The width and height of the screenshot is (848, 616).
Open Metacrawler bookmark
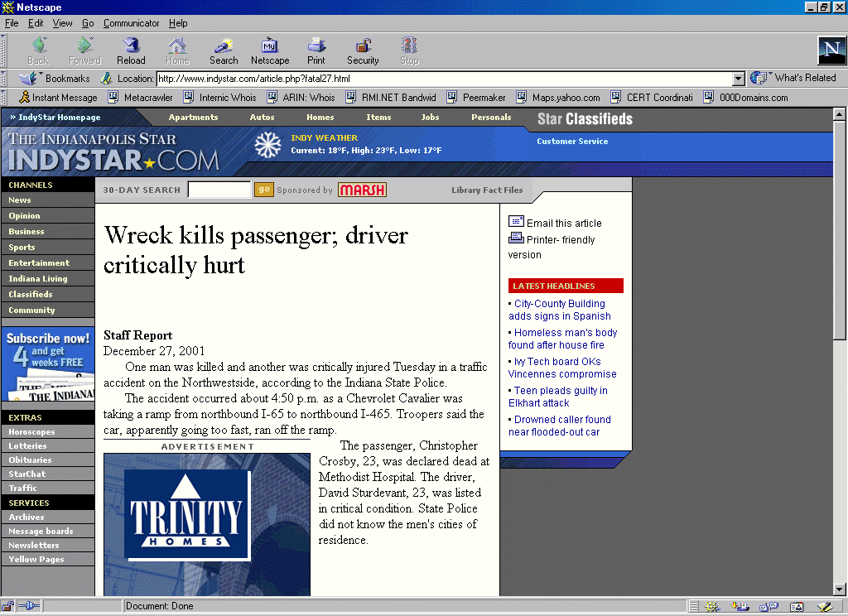140,98
